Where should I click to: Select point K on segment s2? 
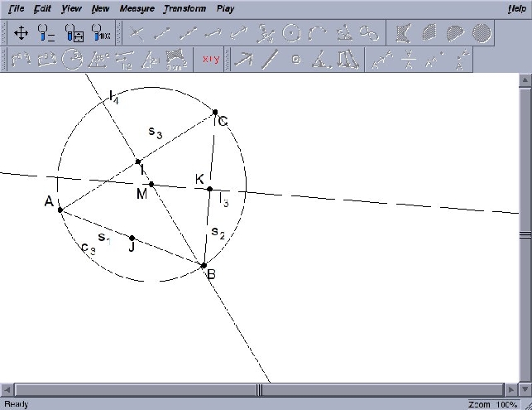point(209,189)
